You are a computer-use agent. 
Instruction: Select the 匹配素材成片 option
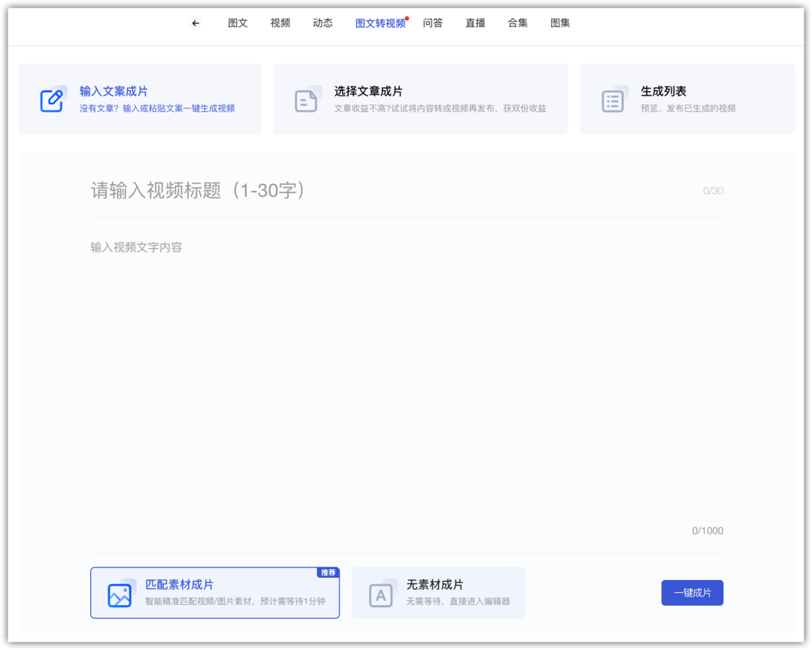(214, 593)
